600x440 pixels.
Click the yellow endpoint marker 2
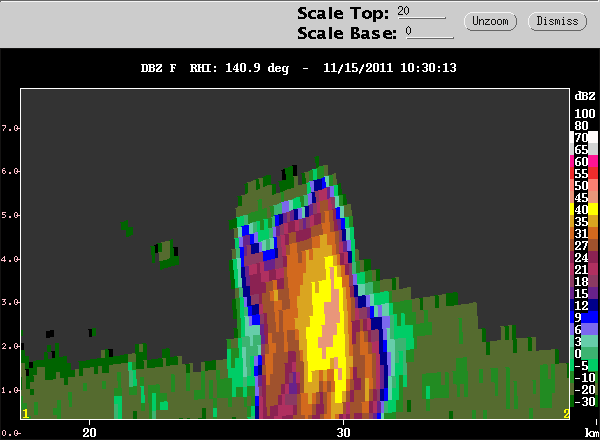[x=566, y=414]
